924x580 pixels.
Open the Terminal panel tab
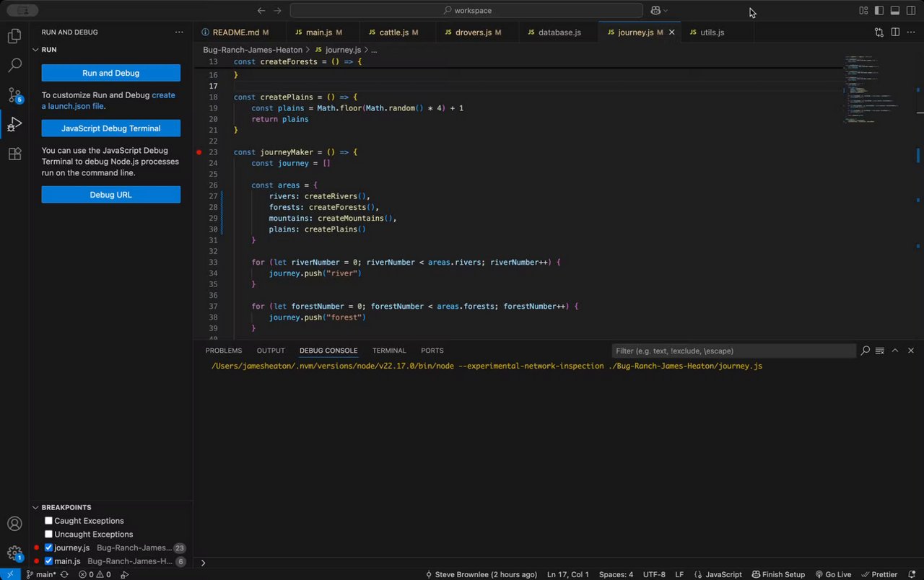[x=389, y=351]
